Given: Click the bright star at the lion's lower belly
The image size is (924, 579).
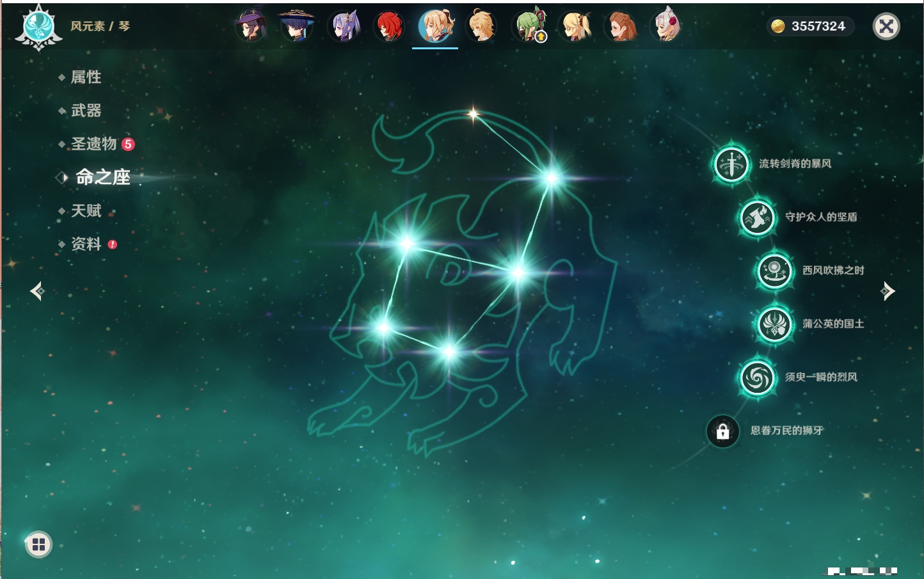Looking at the screenshot, I should coord(449,351).
